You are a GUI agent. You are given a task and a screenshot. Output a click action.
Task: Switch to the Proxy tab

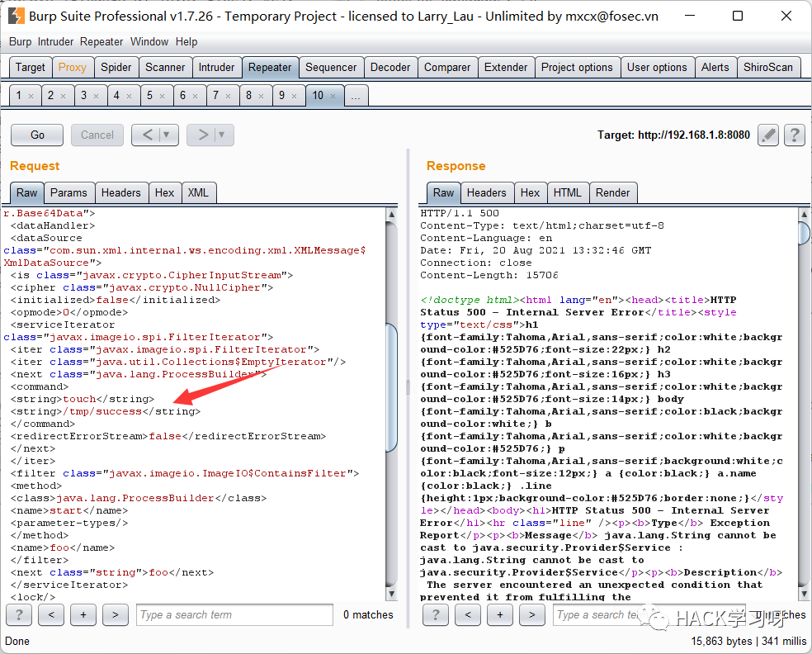click(x=73, y=68)
